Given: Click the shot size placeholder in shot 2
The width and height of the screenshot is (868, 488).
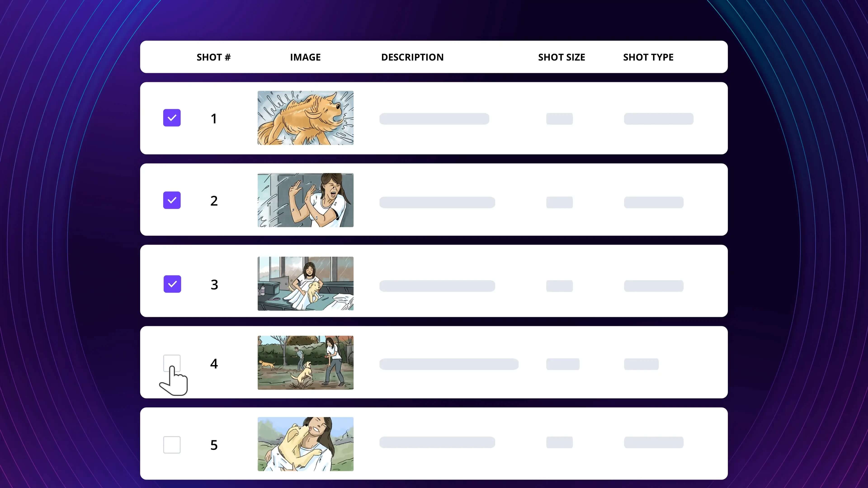Looking at the screenshot, I should 559,202.
